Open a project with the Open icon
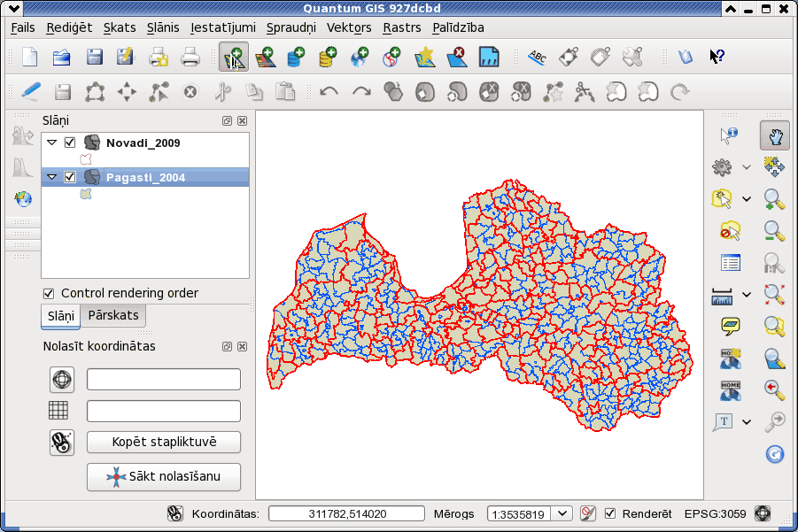The image size is (798, 532). pos(62,57)
